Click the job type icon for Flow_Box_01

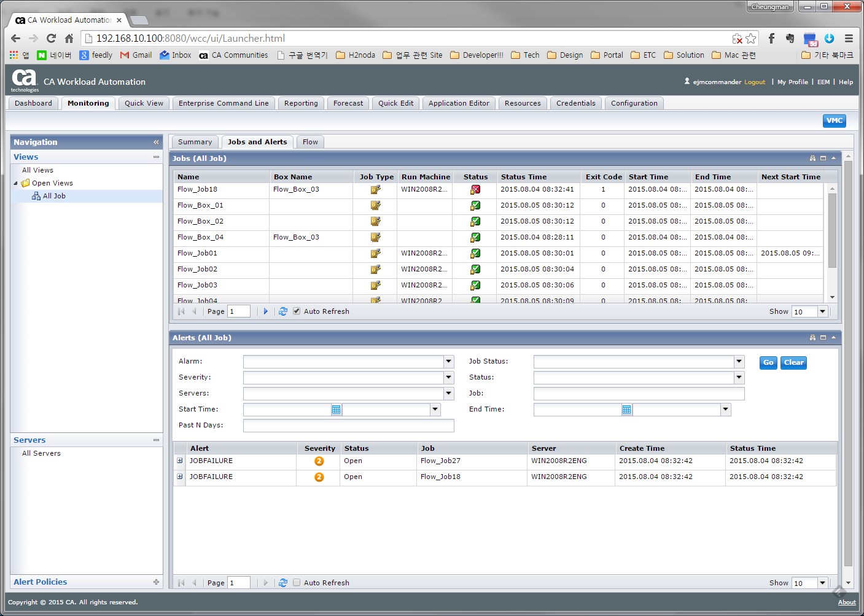point(375,206)
